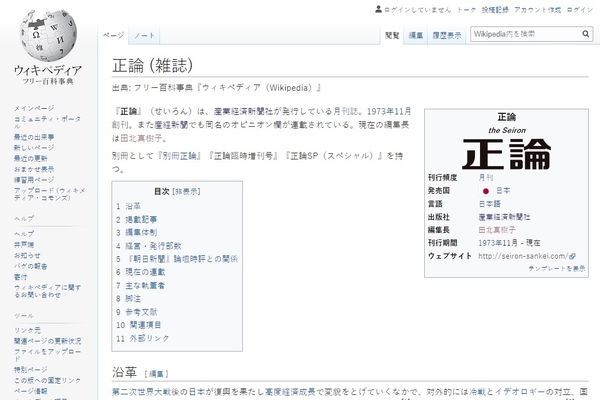Open the 履歴表示 tab
The image size is (600, 400).
click(x=447, y=35)
